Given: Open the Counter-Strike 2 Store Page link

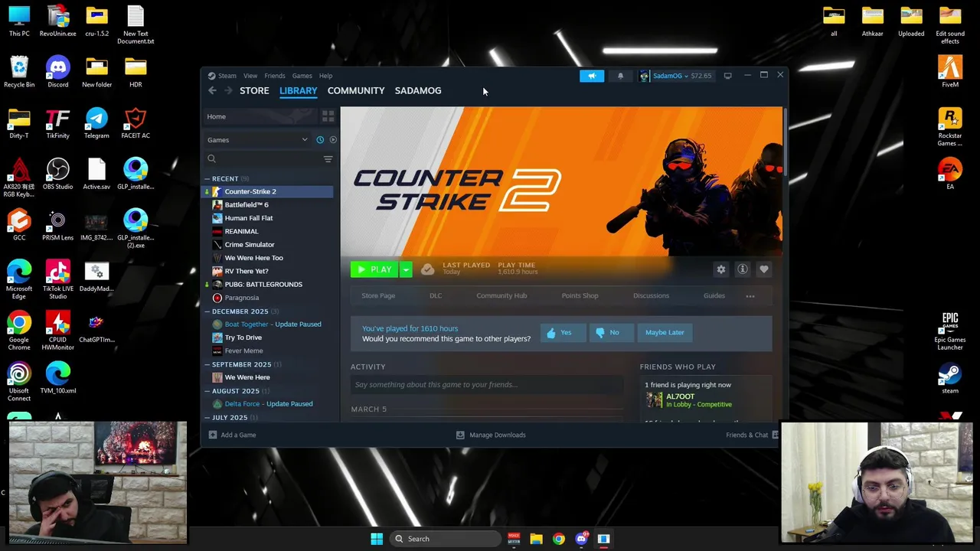Looking at the screenshot, I should coord(378,296).
